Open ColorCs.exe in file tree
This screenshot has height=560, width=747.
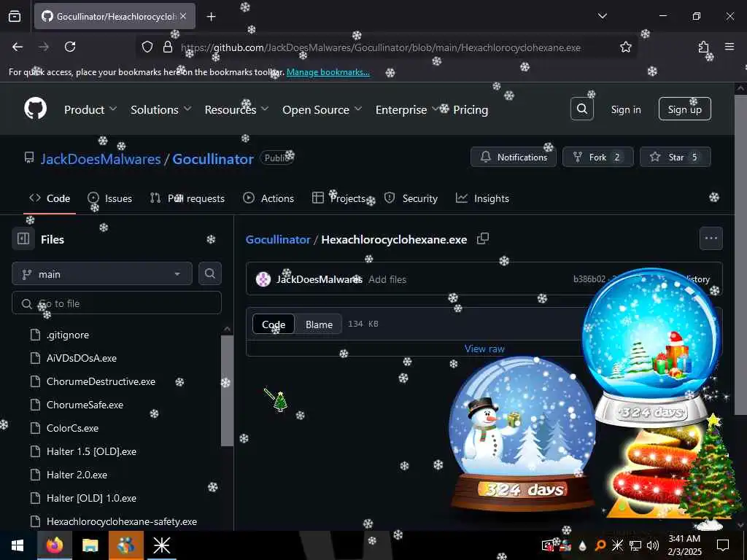(72, 428)
